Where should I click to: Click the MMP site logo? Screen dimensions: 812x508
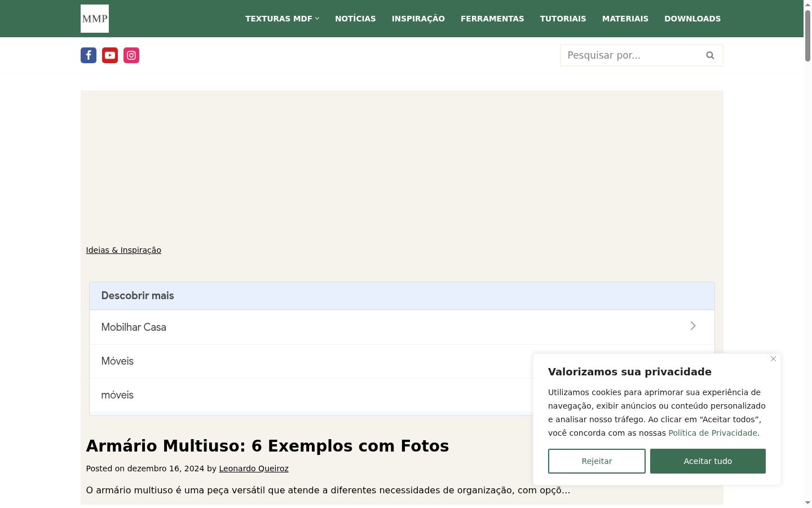tap(95, 19)
